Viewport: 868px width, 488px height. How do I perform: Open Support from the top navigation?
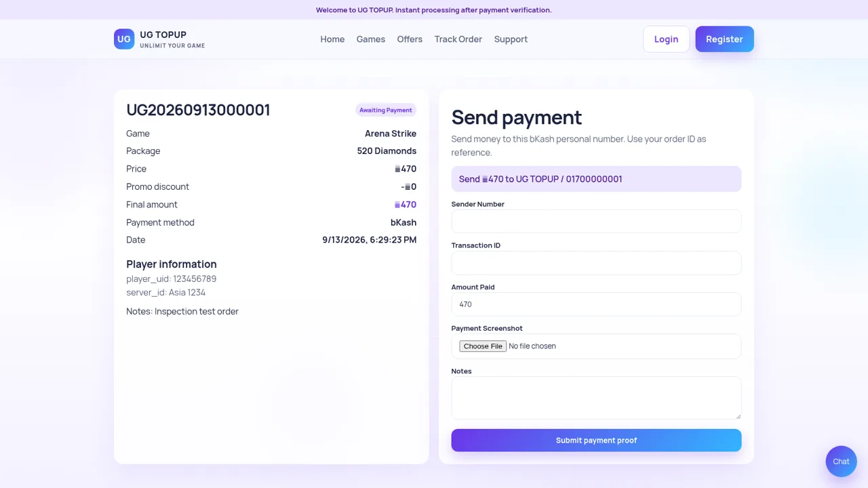tap(511, 39)
